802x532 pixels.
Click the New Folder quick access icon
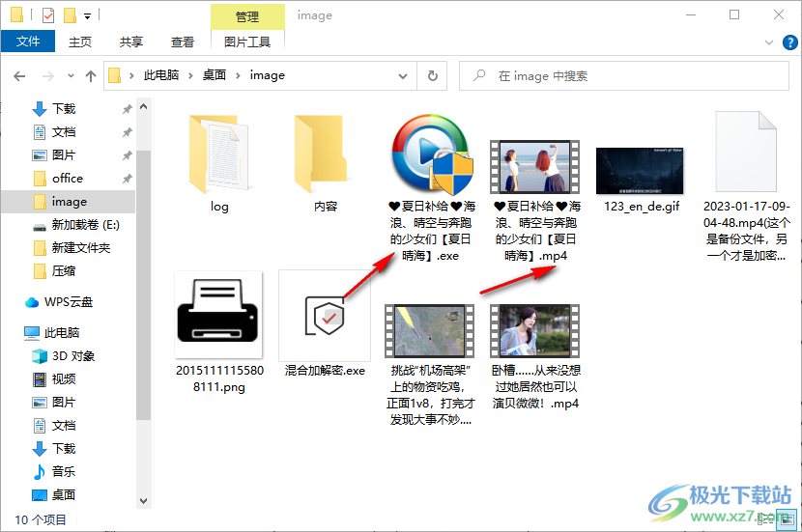[x=70, y=15]
